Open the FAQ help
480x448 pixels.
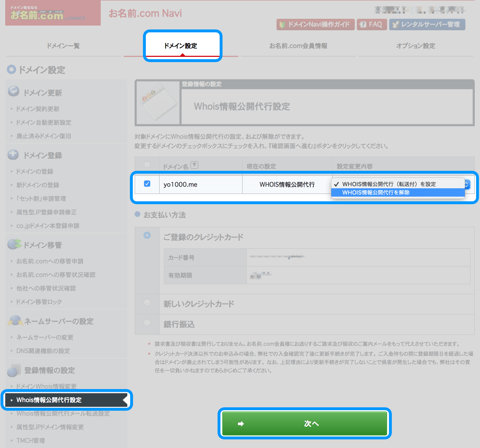tap(371, 24)
